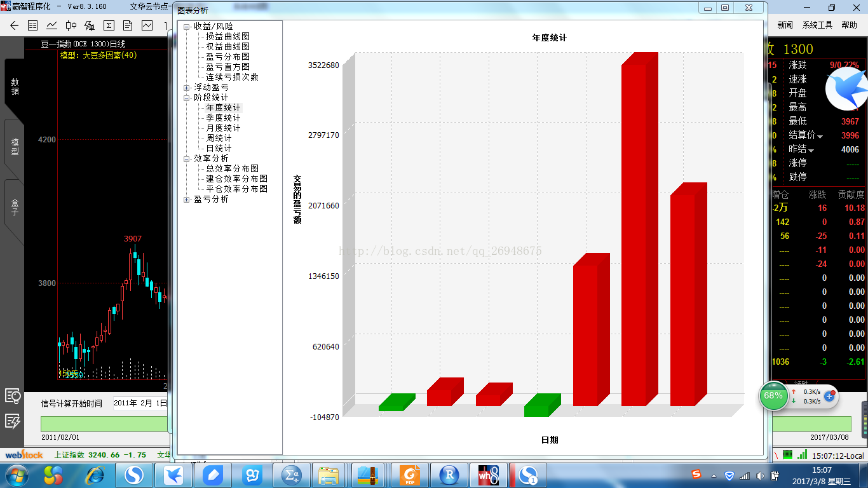This screenshot has height=488, width=868.
Task: Click the network signal tray icon
Action: tap(744, 475)
